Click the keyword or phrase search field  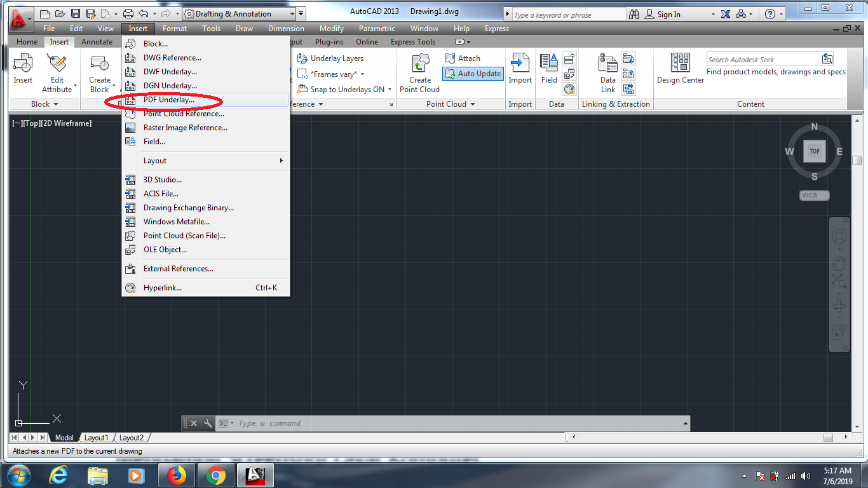(x=568, y=15)
